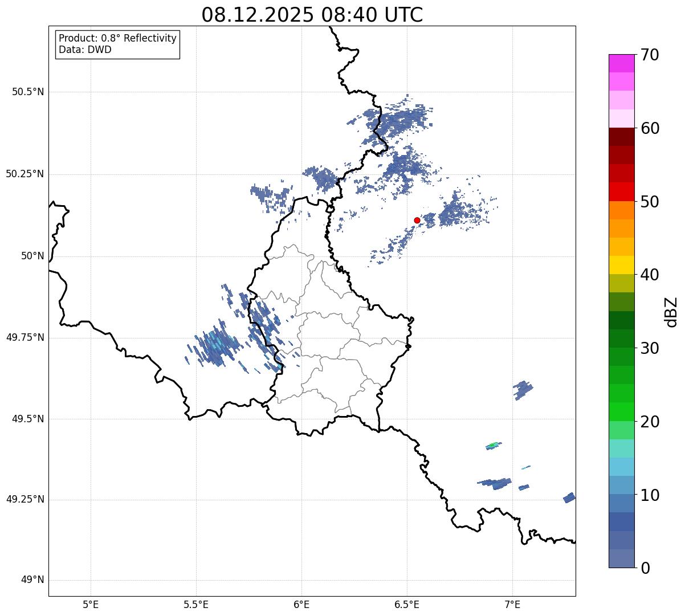
Task: Click the 6.5°E longitude label
Action: tap(407, 604)
